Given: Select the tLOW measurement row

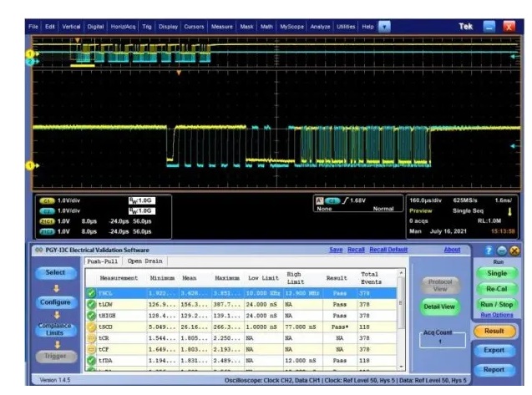Looking at the screenshot, I should pos(241,305).
